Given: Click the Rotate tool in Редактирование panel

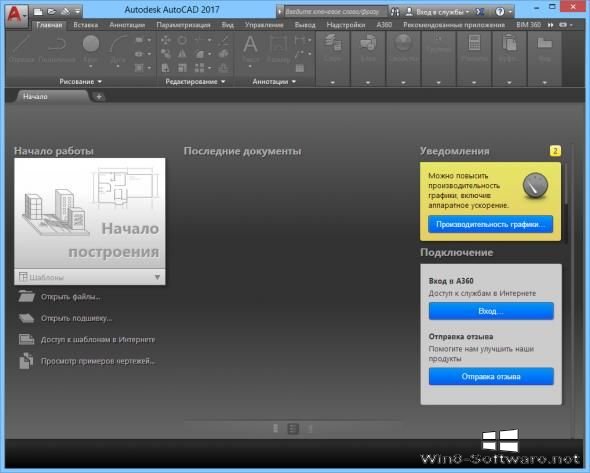Looking at the screenshot, I should click(x=182, y=40).
